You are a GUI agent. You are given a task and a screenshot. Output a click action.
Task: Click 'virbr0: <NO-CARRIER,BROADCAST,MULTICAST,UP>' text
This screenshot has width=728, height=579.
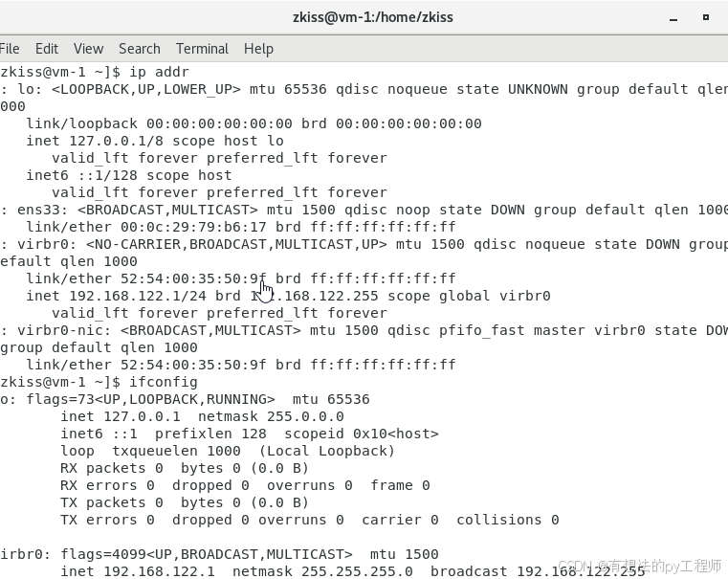coord(202,244)
